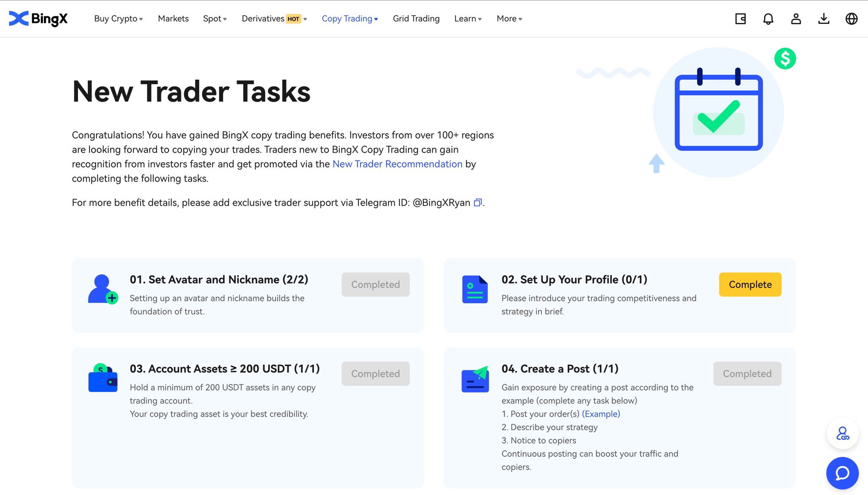Open notifications bell icon
Viewport: 868px width, 495px height.
[x=768, y=19]
